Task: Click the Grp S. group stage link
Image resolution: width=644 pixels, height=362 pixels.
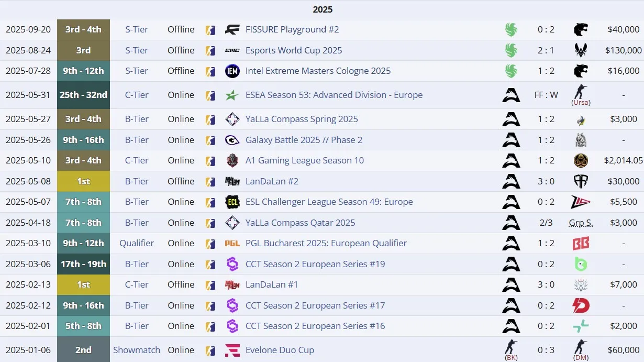Action: [581, 223]
